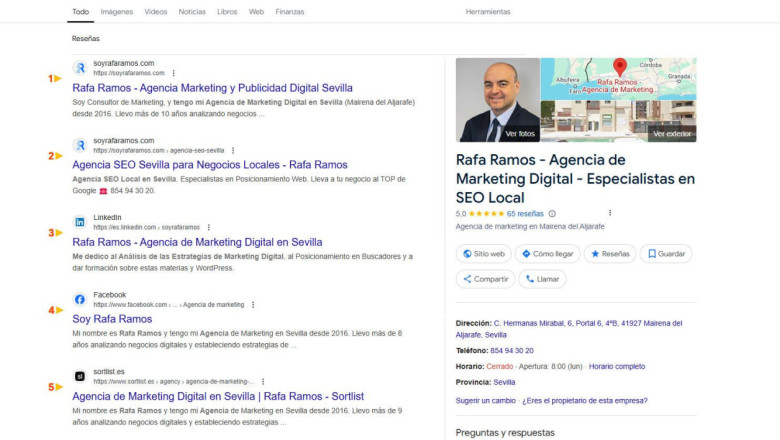Open the map thumbnail with red pin
The width and height of the screenshot is (780, 440).
point(618,79)
